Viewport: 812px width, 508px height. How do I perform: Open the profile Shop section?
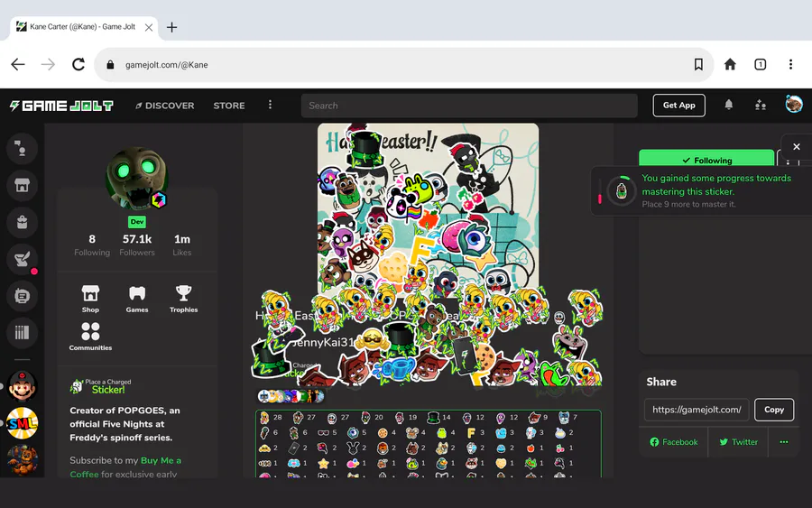pyautogui.click(x=90, y=299)
